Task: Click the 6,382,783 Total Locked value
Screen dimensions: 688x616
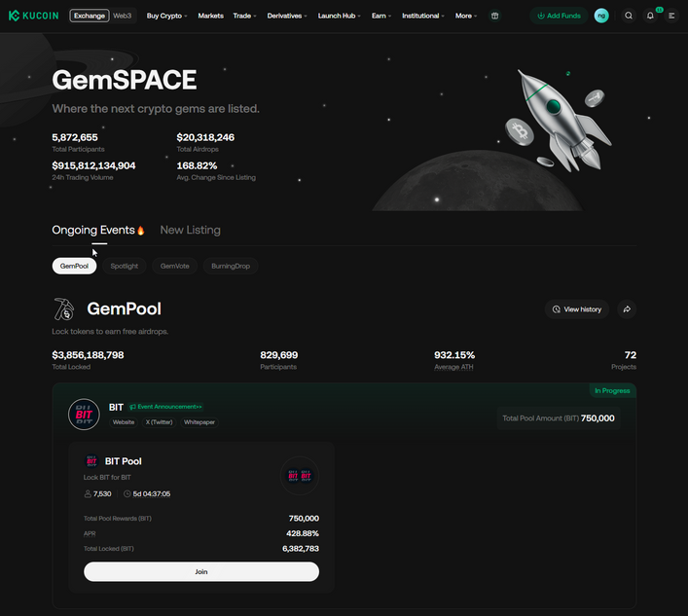Action: click(x=301, y=549)
